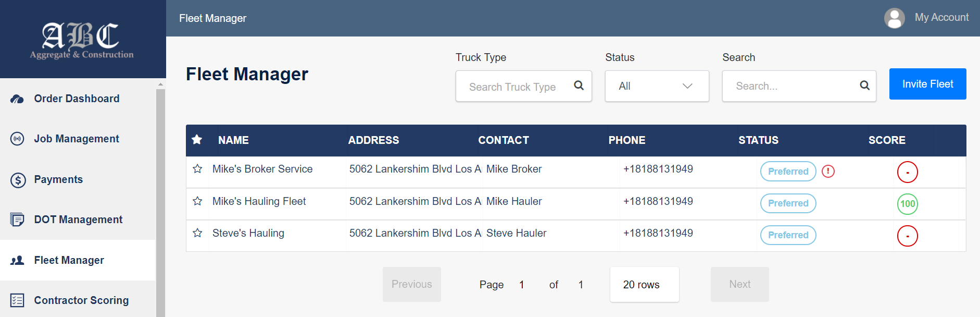Open the Order Dashboard sidebar icon
The width and height of the screenshot is (980, 317).
pos(17,98)
